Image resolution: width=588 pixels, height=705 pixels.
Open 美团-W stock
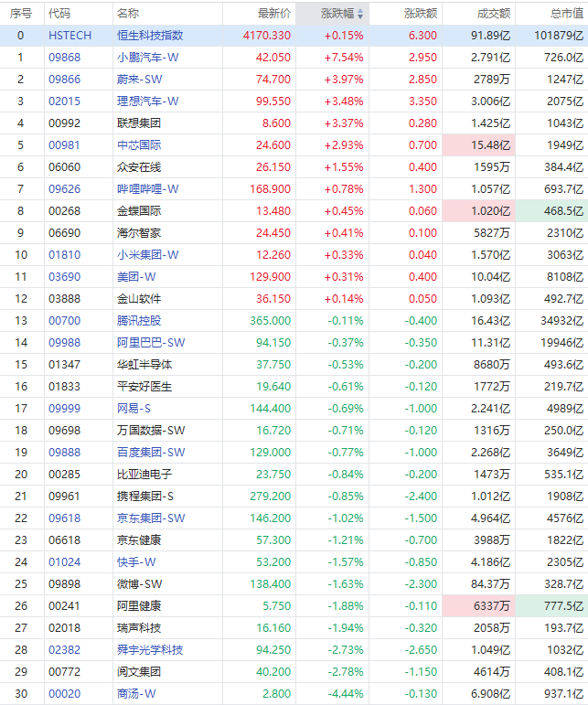[x=136, y=277]
